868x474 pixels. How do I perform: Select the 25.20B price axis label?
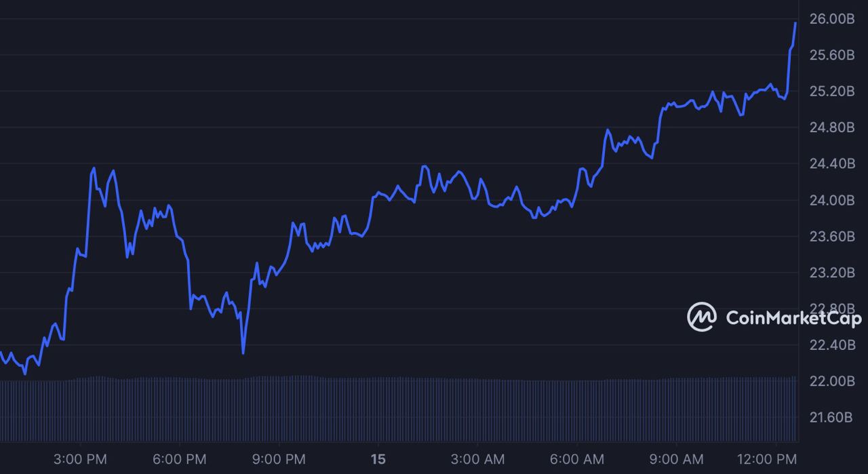click(x=832, y=92)
